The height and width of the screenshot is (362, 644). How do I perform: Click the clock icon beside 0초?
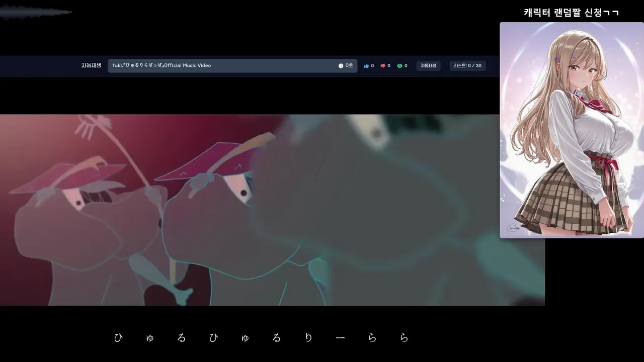(341, 66)
